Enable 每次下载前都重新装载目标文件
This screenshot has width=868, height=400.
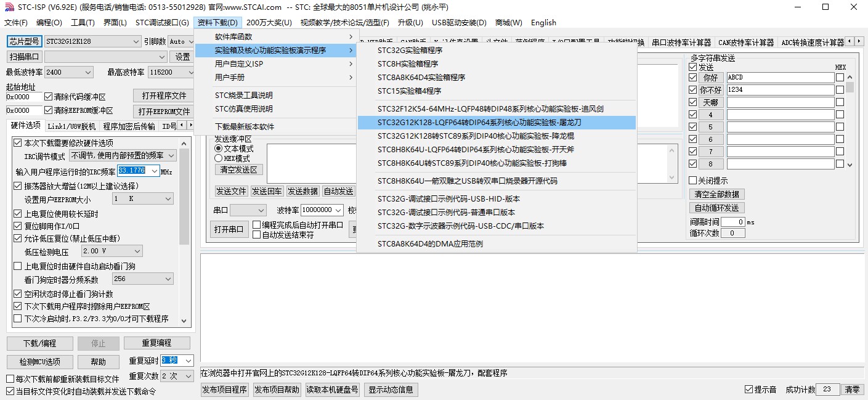click(10, 379)
